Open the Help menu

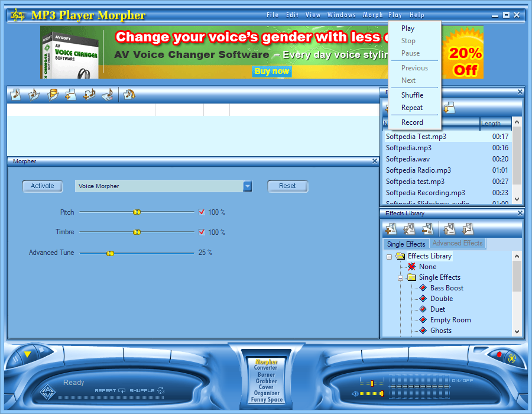tap(417, 15)
